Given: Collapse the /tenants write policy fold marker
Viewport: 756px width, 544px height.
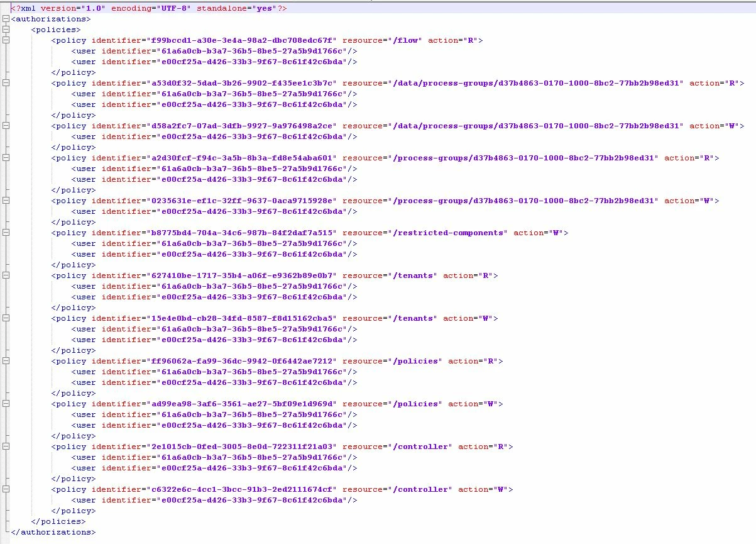Looking at the screenshot, I should click(x=6, y=318).
